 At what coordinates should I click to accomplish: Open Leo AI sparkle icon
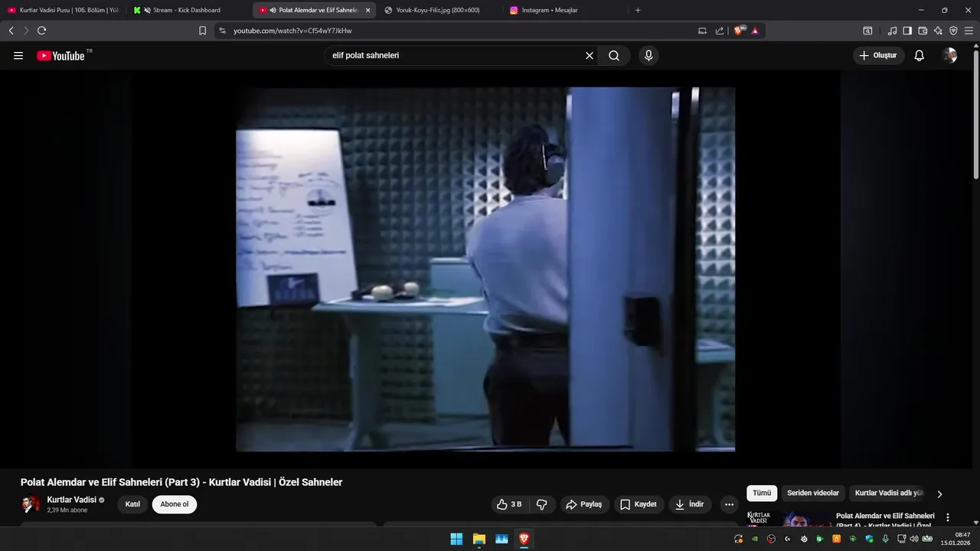coord(938,31)
